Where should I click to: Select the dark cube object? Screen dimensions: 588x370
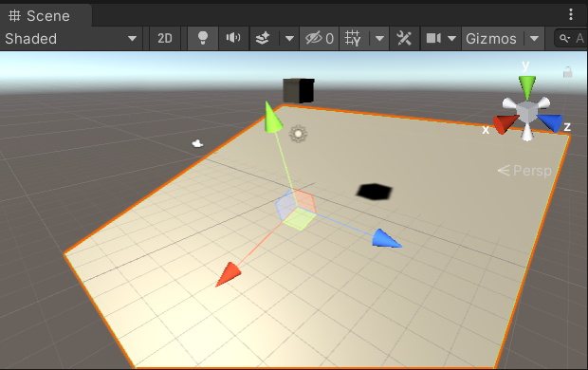(299, 90)
